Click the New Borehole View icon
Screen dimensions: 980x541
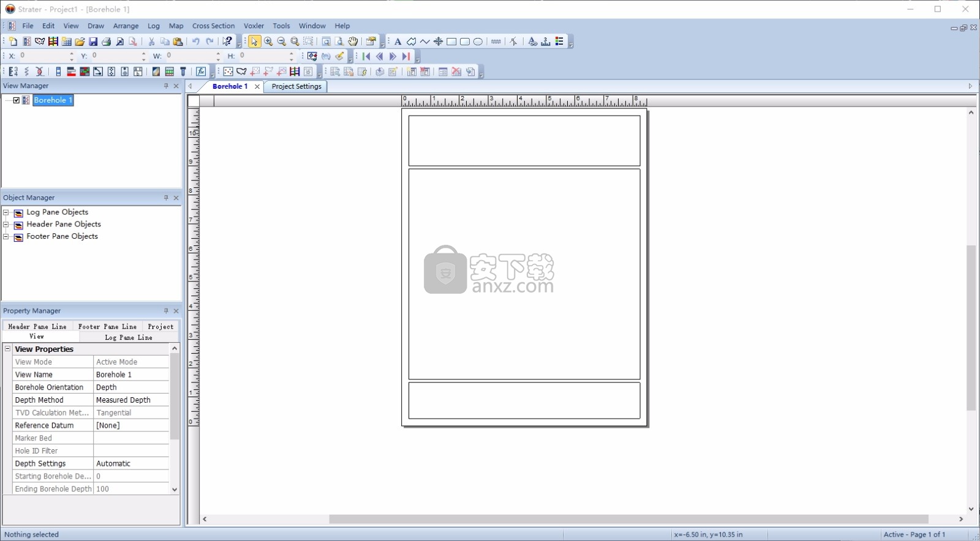tap(26, 42)
